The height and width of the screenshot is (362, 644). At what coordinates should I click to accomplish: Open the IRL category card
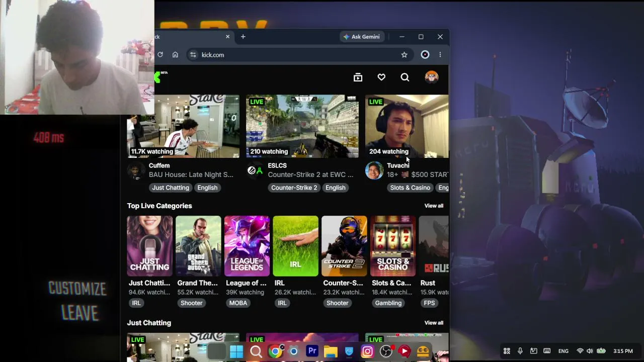pos(295,246)
